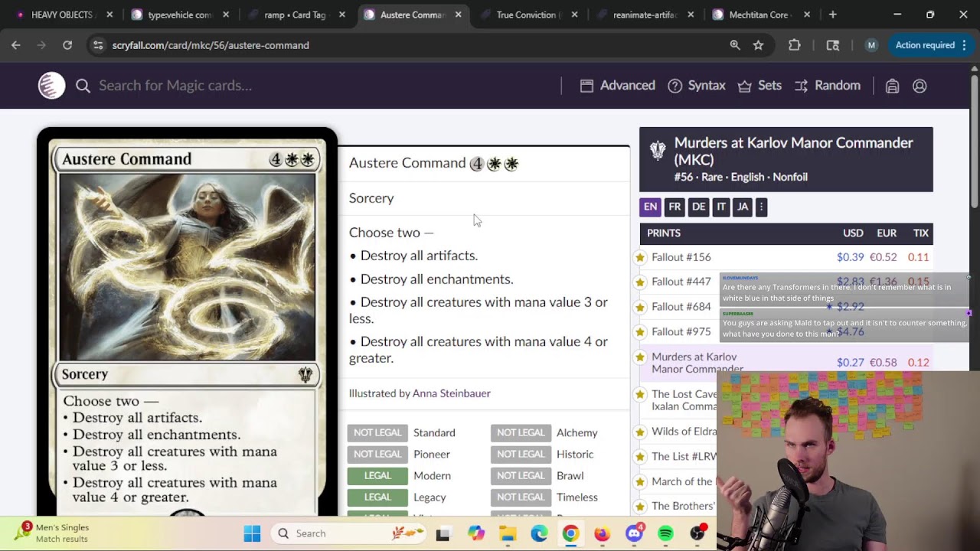Screen dimensions: 980x551
Task: Select the JA language print
Action: 742,207
